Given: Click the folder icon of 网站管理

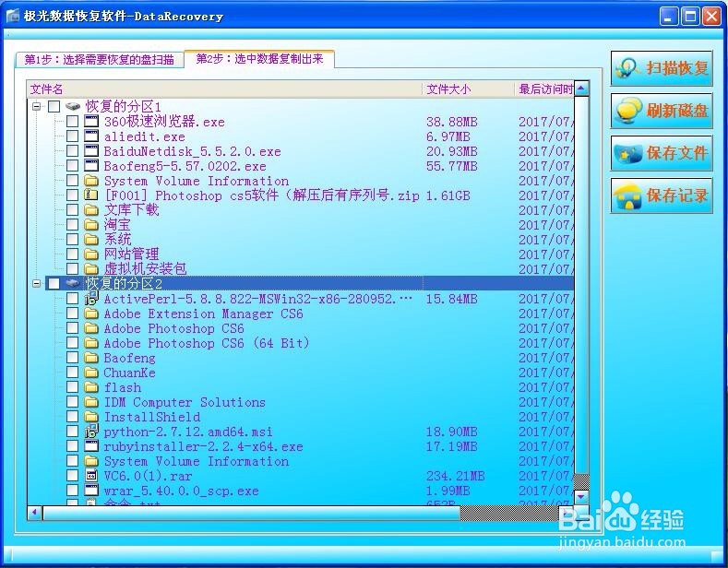Looking at the screenshot, I should pyautogui.click(x=91, y=254).
